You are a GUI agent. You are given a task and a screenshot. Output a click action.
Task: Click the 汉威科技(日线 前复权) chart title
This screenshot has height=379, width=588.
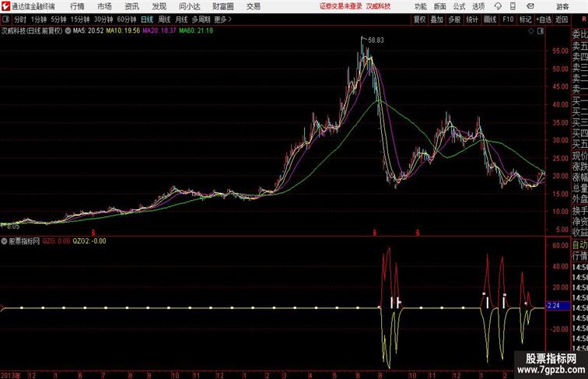(x=32, y=31)
